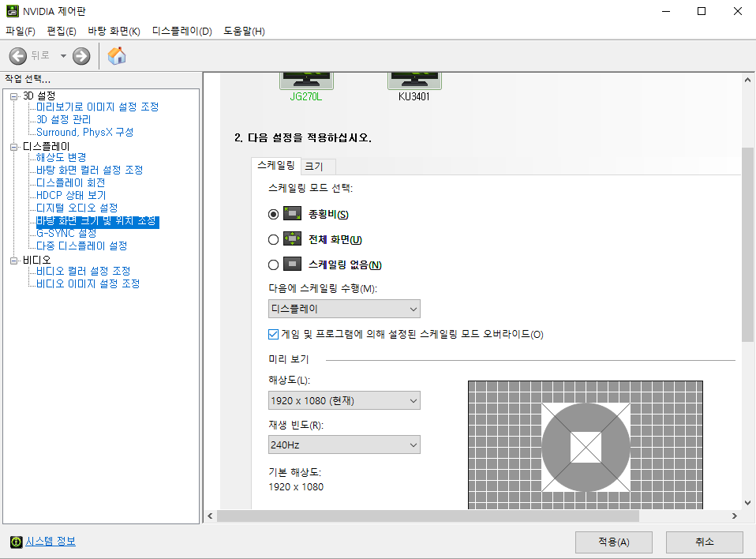Collapse the 3D 설정 tree node
This screenshot has height=559, width=756.
tap(14, 96)
